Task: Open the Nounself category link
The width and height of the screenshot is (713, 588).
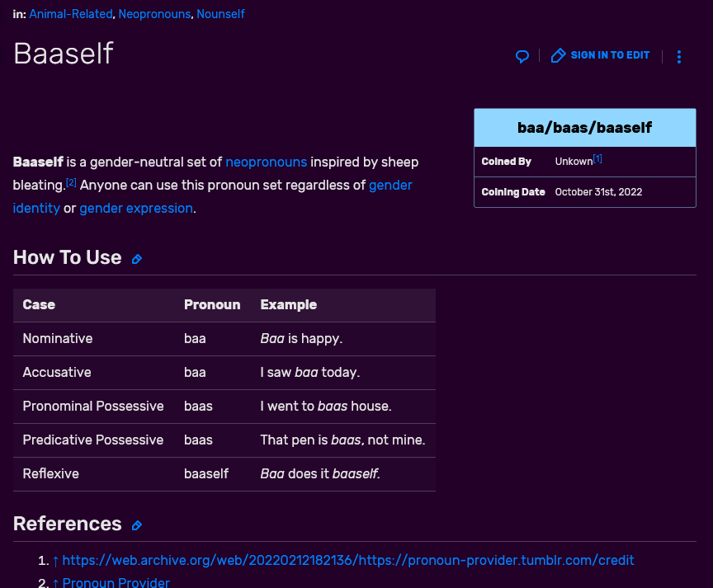Action: (x=220, y=14)
